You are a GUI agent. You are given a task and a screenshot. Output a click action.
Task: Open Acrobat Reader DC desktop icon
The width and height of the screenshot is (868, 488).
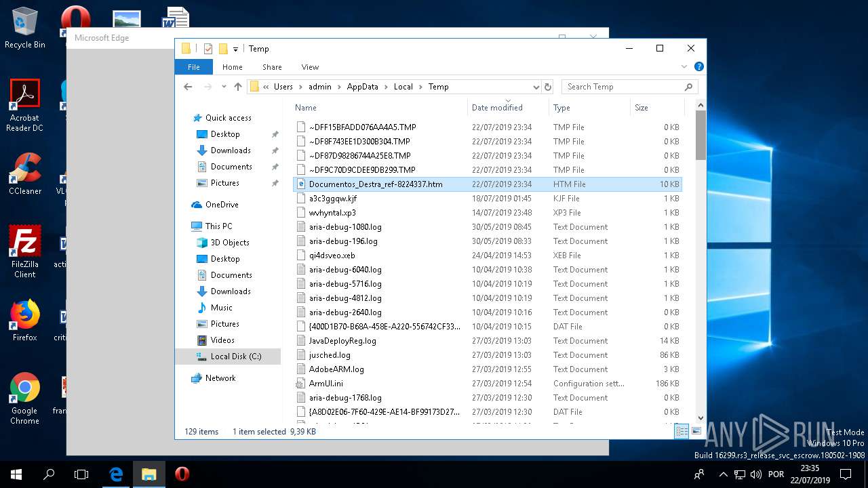coord(24,106)
